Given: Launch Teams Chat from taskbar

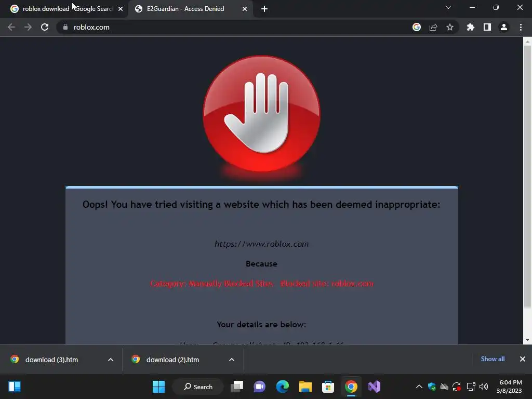Looking at the screenshot, I should coord(260,387).
